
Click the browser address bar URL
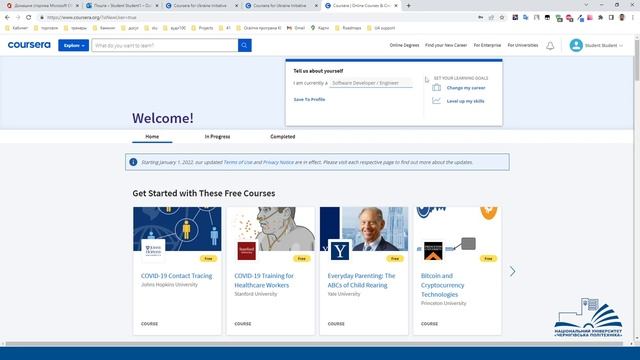pos(91,18)
